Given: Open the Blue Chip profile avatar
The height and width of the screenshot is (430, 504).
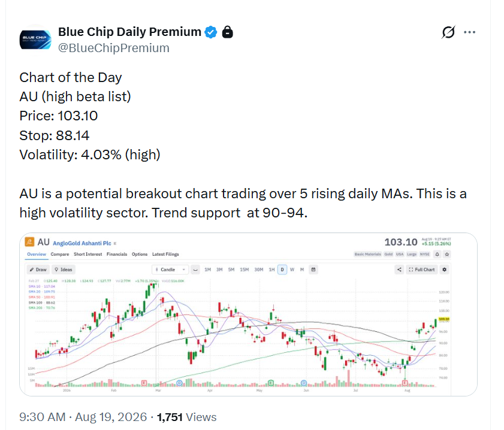Looking at the screenshot, I should 35,40.
